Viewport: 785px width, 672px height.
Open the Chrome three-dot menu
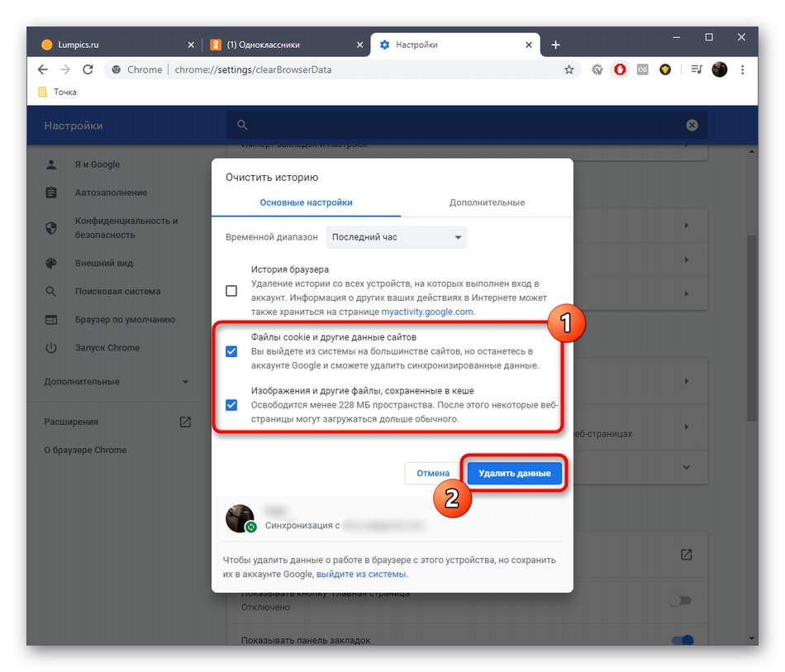(743, 69)
